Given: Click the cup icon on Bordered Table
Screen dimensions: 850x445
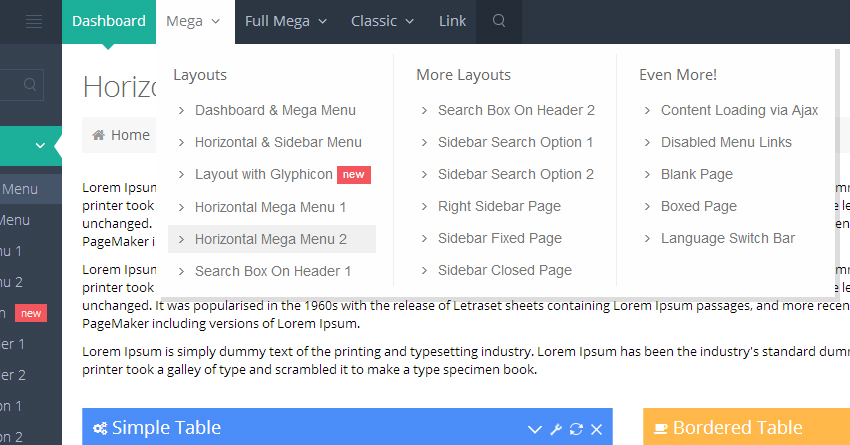Looking at the screenshot, I should point(661,429).
